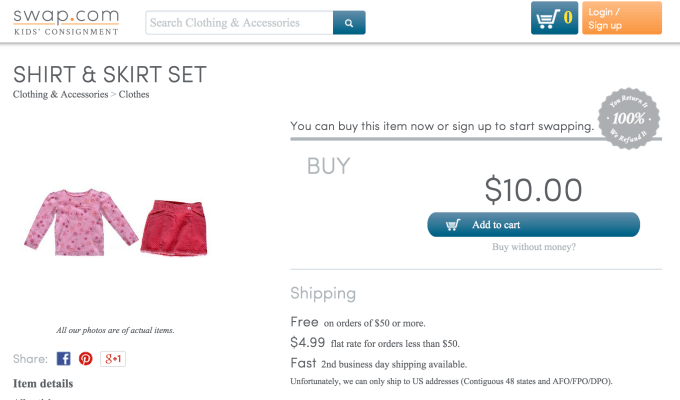Click the Search Clothing & Accessories field
Viewport: 680px width, 400px height.
click(239, 22)
